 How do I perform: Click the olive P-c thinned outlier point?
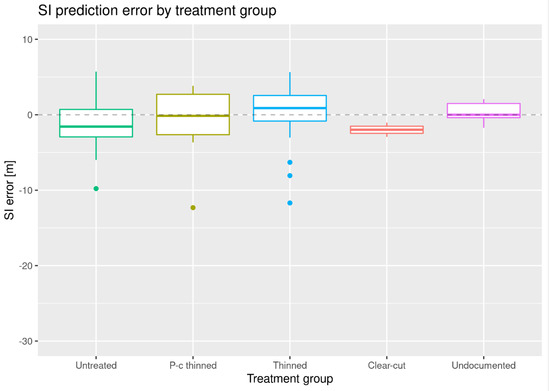click(x=193, y=208)
